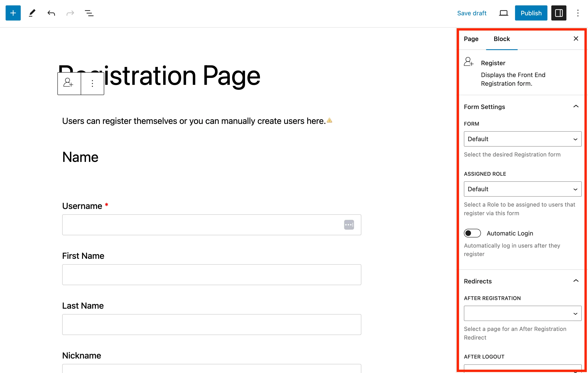The width and height of the screenshot is (588, 373).
Task: Open the laptop preview icon
Action: click(x=504, y=13)
